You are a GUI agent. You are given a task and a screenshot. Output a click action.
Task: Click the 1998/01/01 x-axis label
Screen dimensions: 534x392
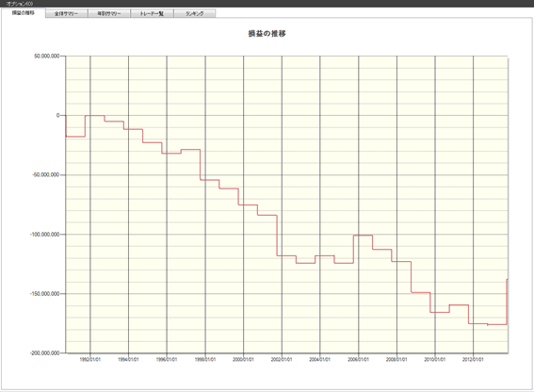205,360
